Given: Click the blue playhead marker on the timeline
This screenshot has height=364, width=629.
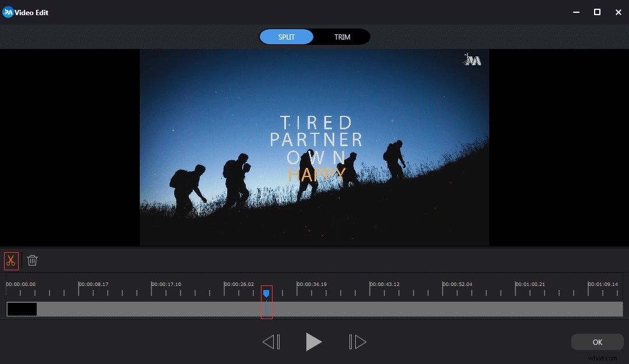Looking at the screenshot, I should point(266,294).
